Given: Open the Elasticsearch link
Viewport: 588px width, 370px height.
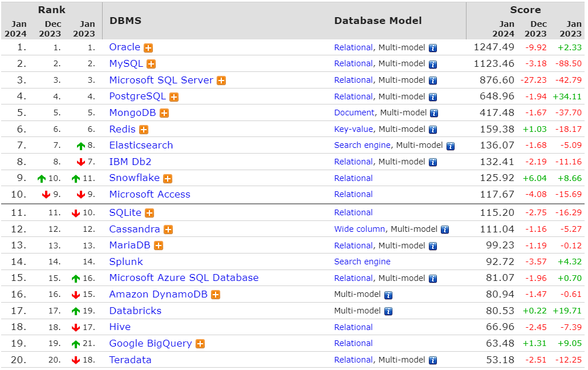Looking at the screenshot, I should pos(141,145).
